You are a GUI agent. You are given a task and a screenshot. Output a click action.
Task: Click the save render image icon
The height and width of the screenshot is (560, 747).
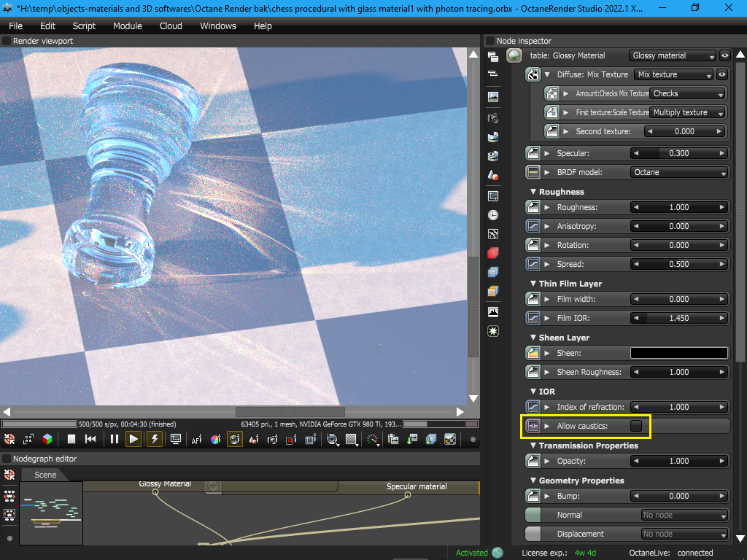pos(412,439)
